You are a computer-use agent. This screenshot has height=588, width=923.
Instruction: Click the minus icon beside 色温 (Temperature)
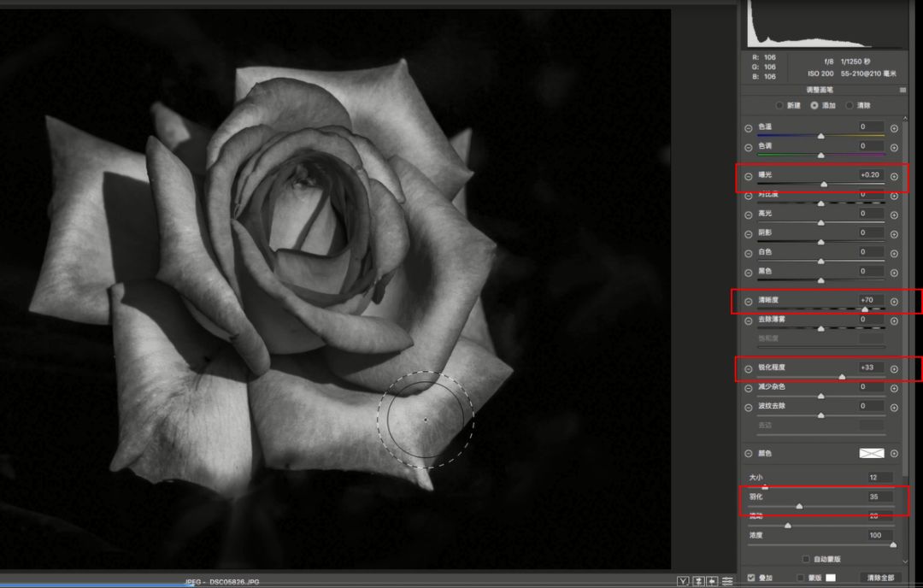[x=749, y=128]
